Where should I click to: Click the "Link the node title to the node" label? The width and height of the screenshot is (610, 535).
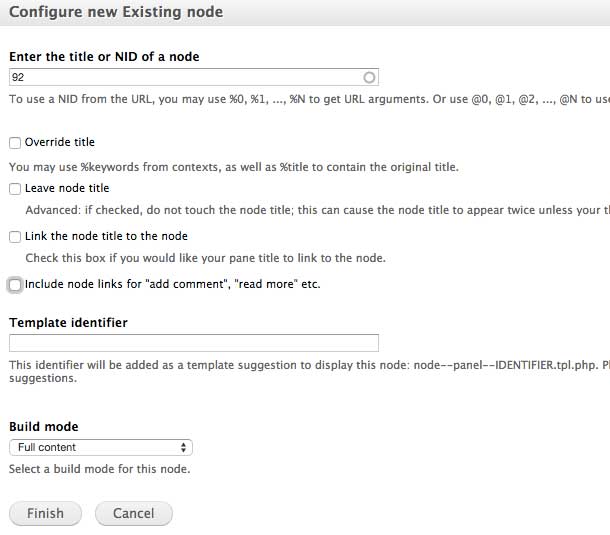point(106,237)
